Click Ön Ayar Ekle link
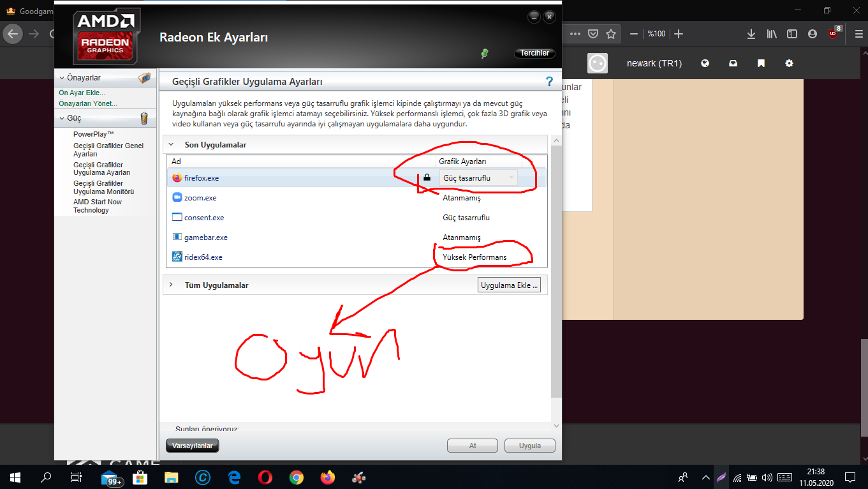Image resolution: width=868 pixels, height=489 pixels. coord(82,93)
